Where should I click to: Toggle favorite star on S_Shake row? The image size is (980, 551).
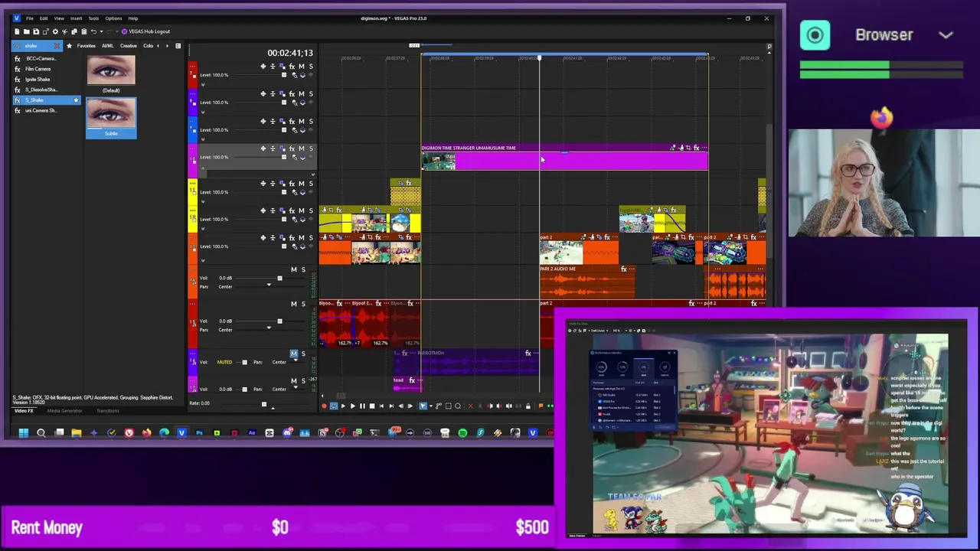[76, 100]
